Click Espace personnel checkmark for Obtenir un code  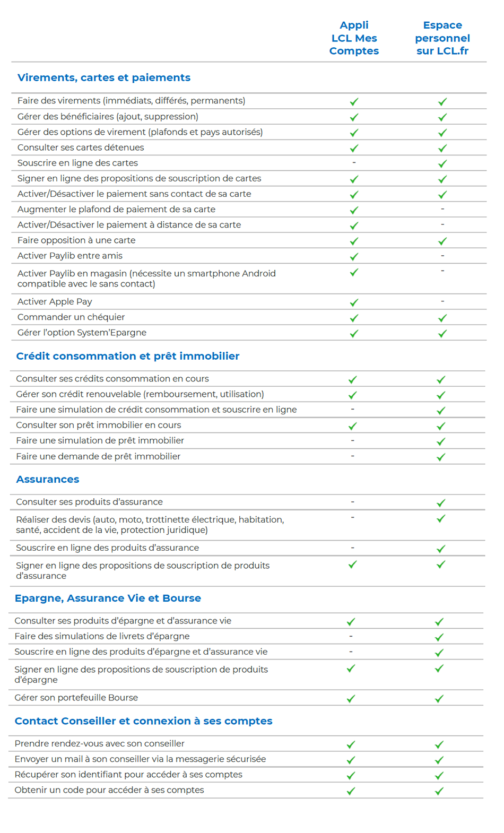point(439,791)
